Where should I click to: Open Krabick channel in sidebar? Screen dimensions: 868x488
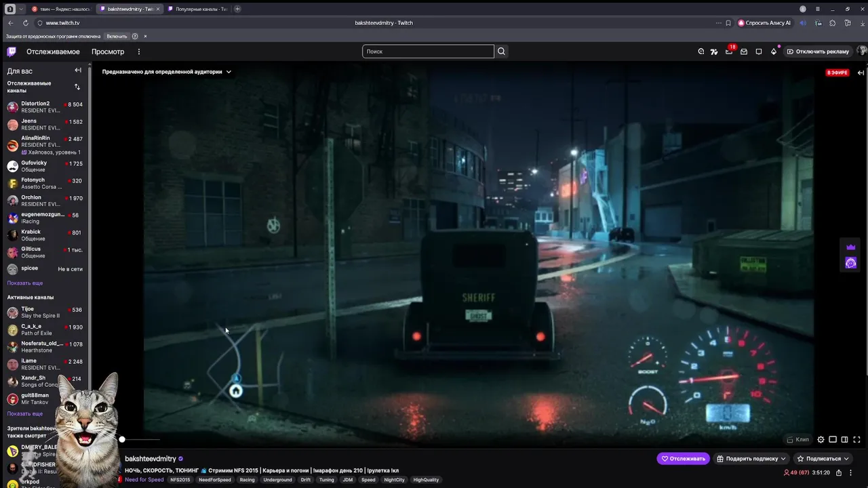point(45,235)
